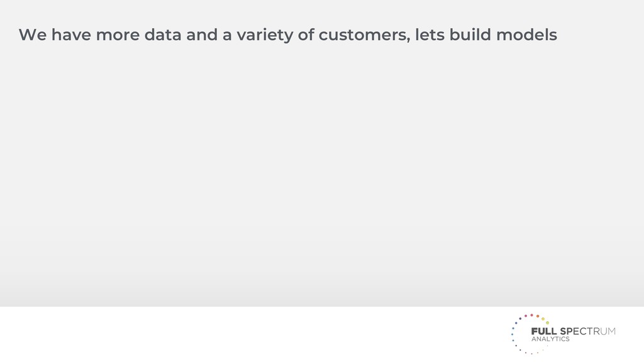Click the slide title text

coord(287,35)
